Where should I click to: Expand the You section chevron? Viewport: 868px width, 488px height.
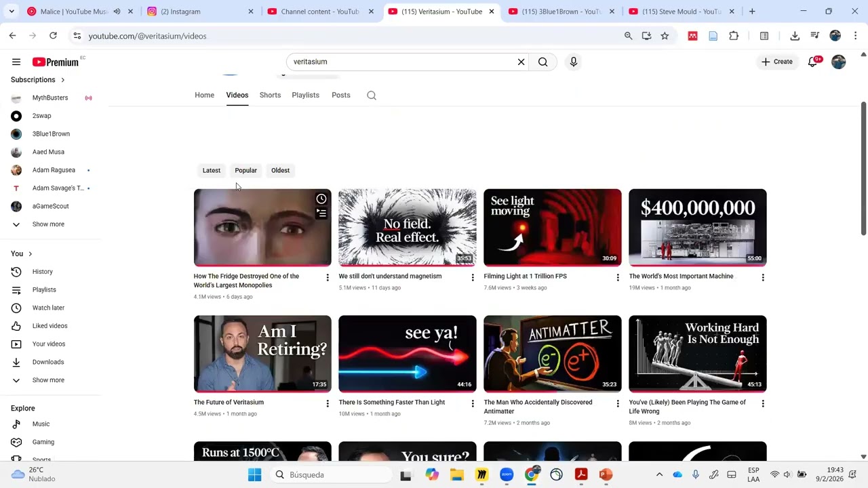(x=30, y=254)
